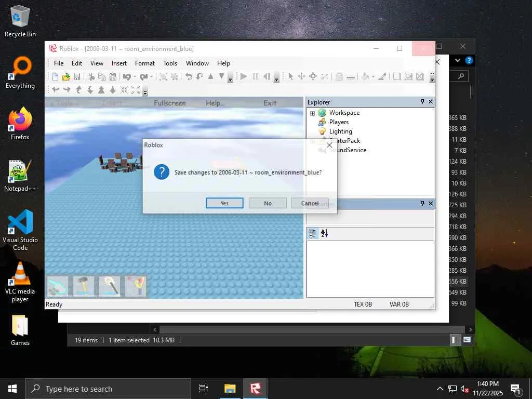Click the camera zoom-to-extents icon

[136, 90]
